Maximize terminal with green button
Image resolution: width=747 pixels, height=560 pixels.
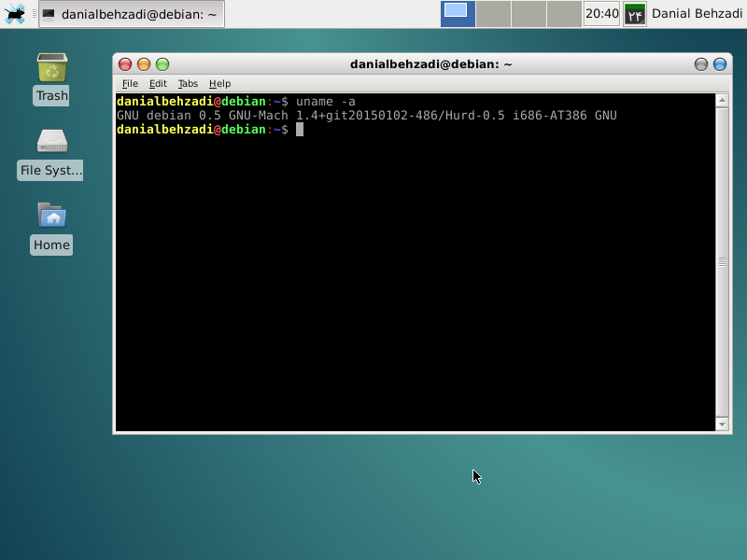162,64
